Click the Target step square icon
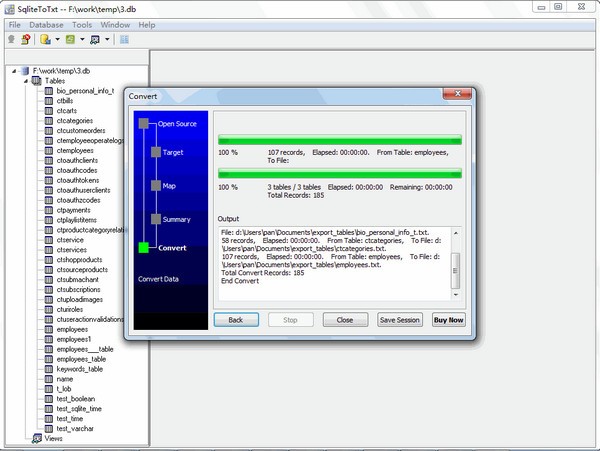The image size is (600, 451). [x=155, y=152]
